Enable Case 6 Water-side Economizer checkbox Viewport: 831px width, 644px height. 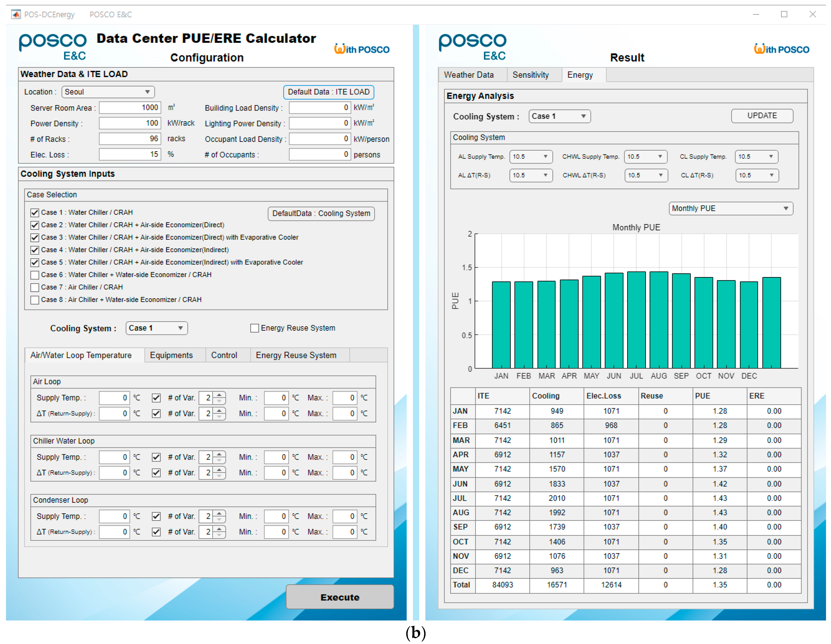(x=35, y=275)
